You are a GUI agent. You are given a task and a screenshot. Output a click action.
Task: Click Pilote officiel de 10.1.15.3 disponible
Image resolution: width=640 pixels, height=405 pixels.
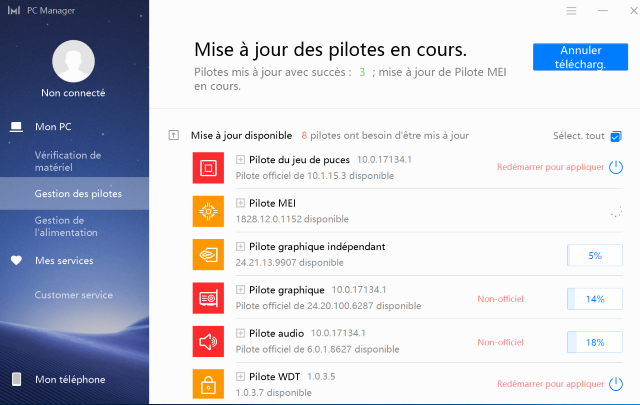315,176
